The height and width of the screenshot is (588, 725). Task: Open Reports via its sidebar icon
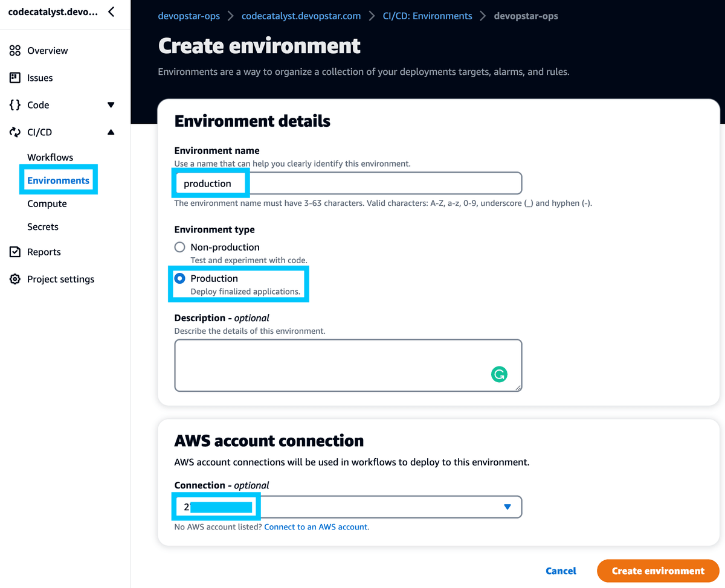[15, 252]
